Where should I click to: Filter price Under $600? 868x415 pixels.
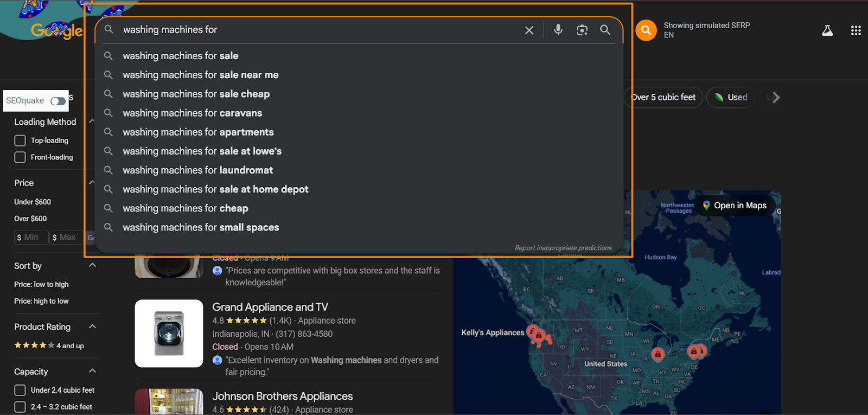click(x=33, y=202)
